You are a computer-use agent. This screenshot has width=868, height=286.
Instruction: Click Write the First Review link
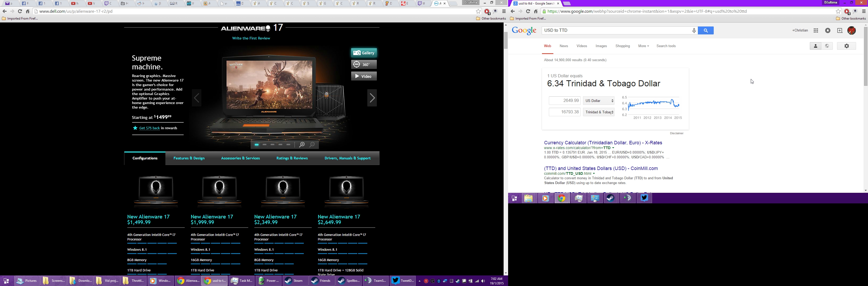[x=251, y=38]
